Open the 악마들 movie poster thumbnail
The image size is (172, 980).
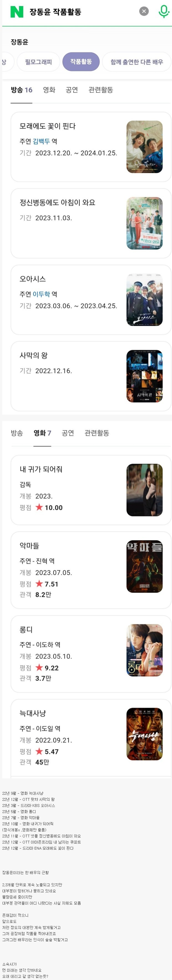[144, 566]
